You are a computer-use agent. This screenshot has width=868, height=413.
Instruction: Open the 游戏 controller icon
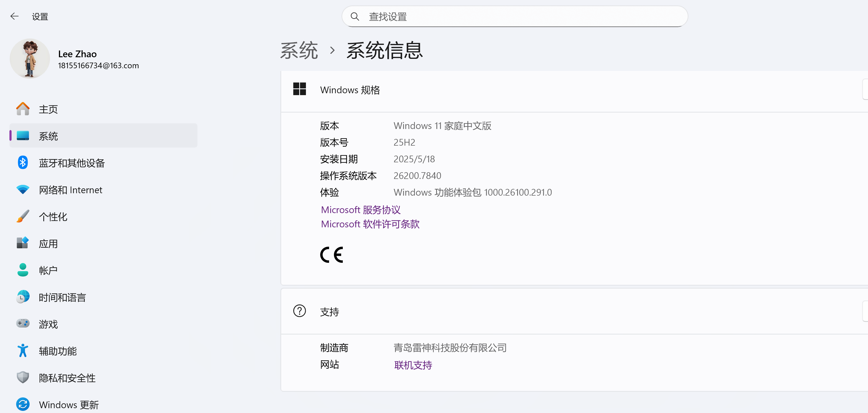click(23, 324)
